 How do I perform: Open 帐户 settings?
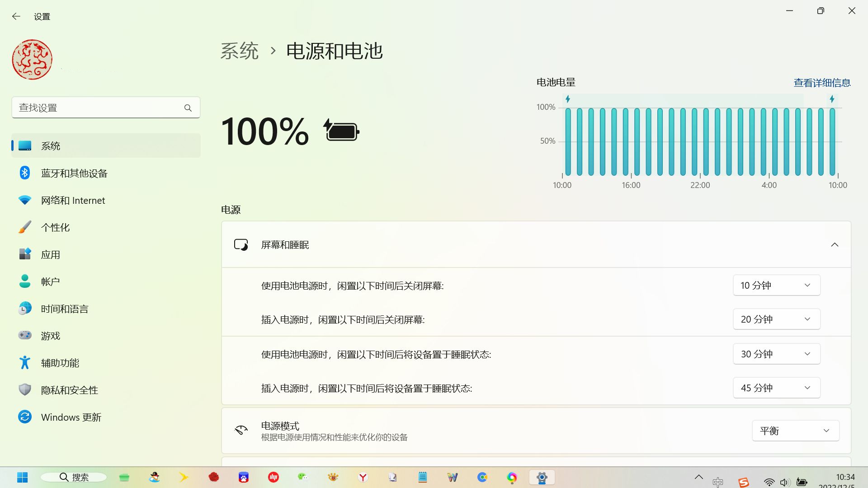tap(50, 281)
